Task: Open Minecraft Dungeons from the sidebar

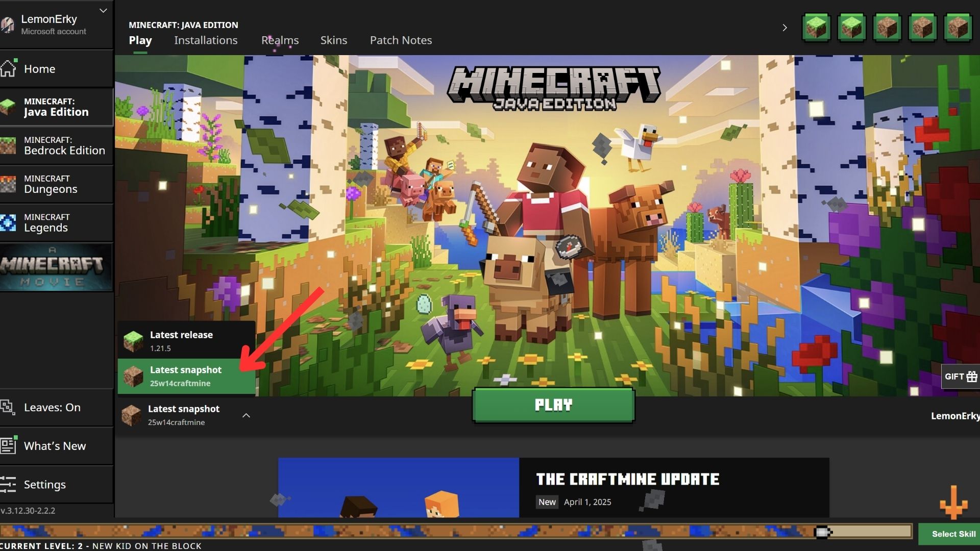Action: coord(56,184)
